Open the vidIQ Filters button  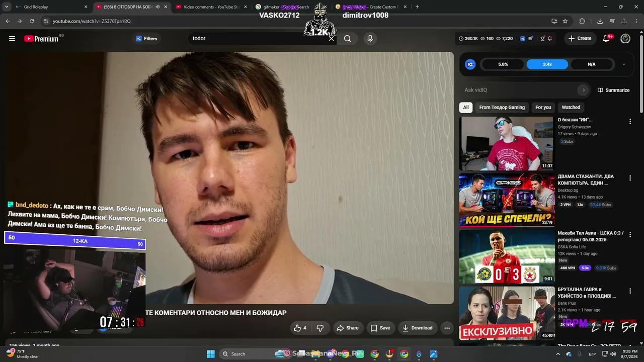146,39
